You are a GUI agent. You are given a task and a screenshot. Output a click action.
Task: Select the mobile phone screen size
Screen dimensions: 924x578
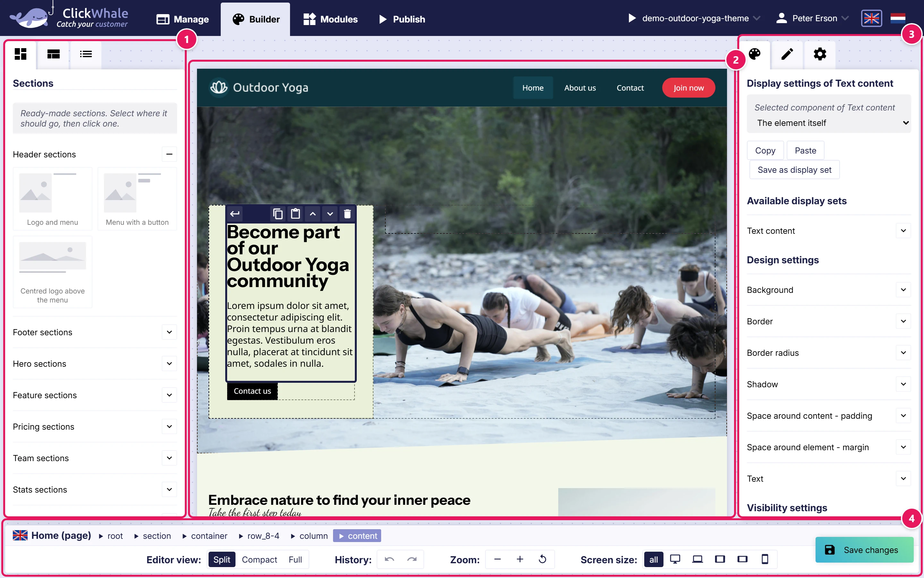tap(765, 559)
